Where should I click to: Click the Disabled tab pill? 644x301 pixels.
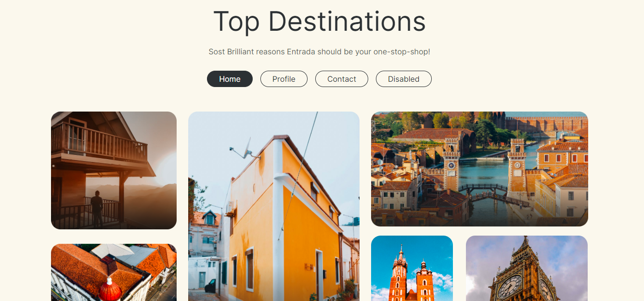tap(404, 79)
